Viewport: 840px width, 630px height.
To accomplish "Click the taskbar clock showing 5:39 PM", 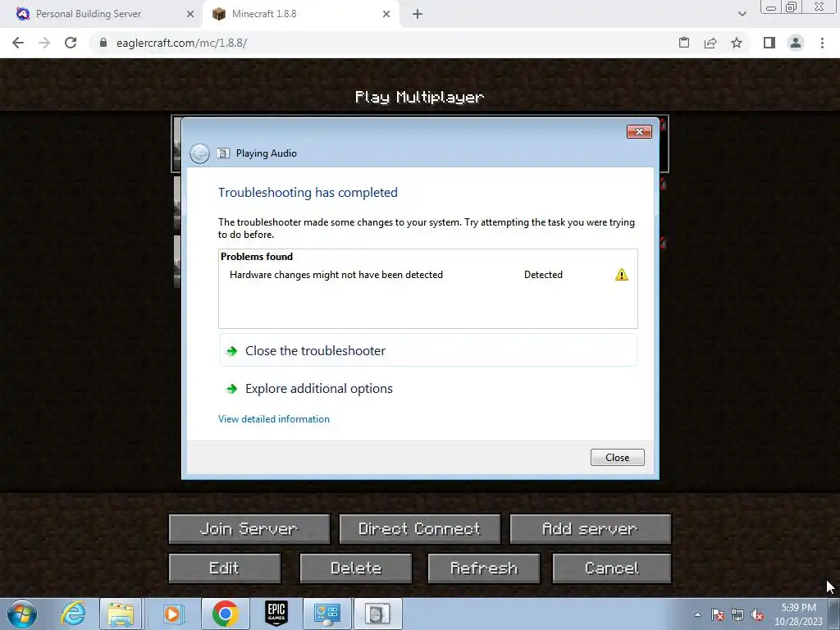I will click(x=798, y=614).
